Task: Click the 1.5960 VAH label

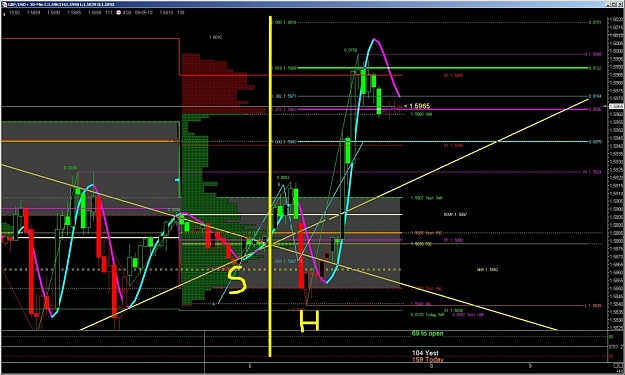Action: tap(422, 114)
